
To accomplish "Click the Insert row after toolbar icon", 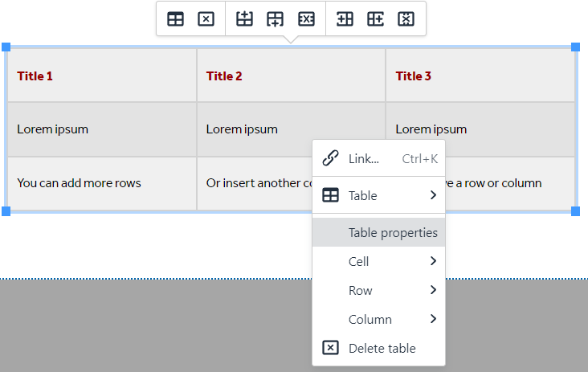I will 276,19.
